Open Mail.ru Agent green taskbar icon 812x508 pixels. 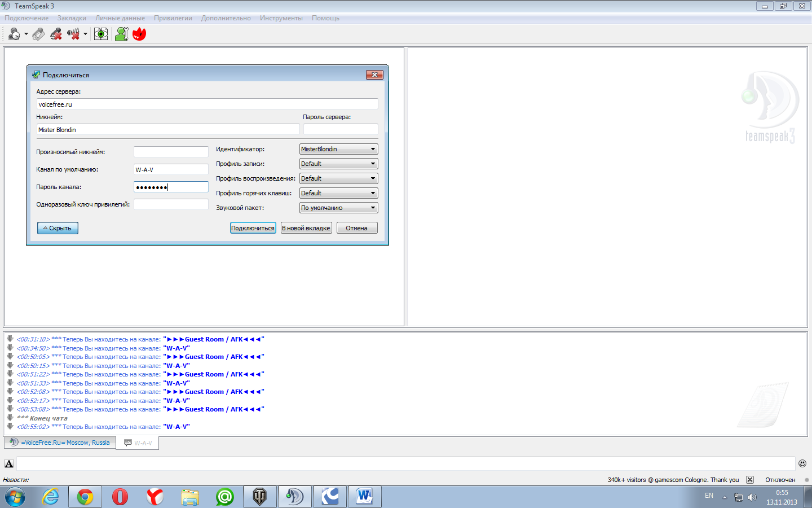pyautogui.click(x=225, y=497)
